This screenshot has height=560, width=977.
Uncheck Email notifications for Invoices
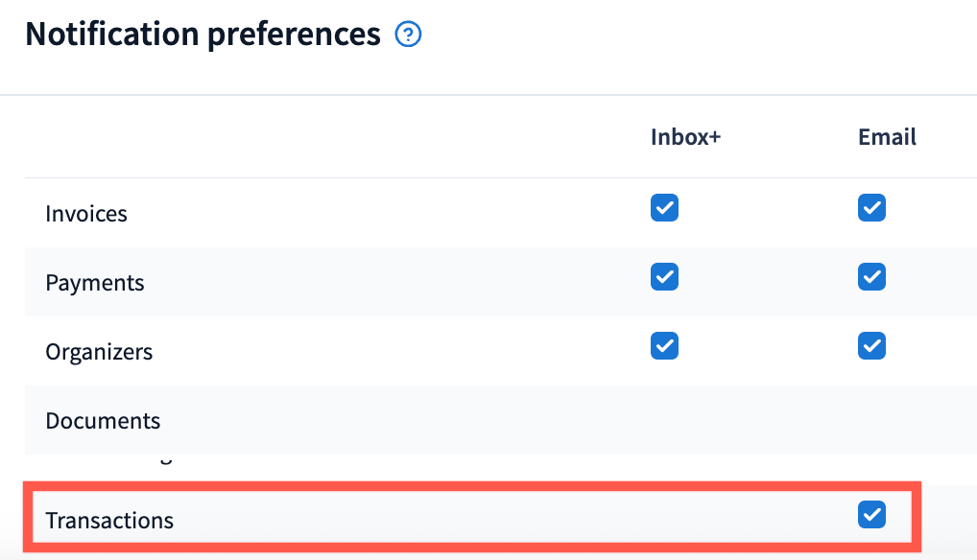tap(871, 208)
